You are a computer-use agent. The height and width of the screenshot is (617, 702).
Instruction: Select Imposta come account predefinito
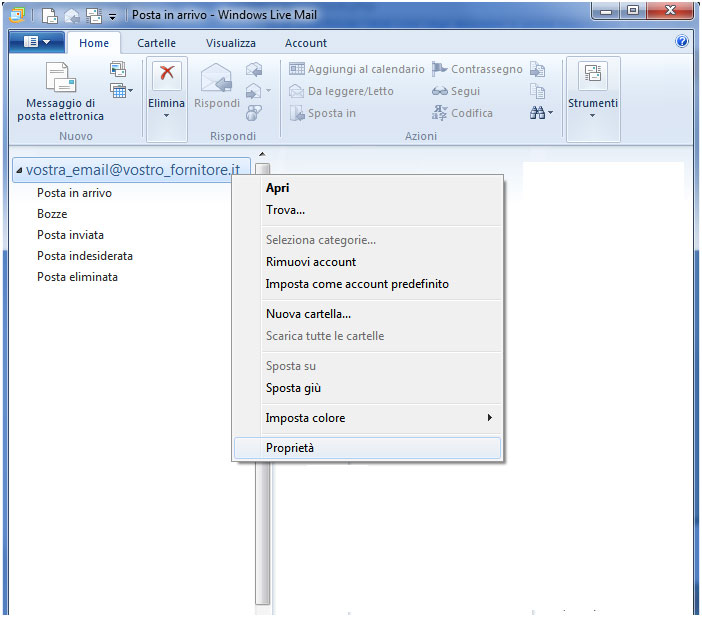tap(367, 284)
